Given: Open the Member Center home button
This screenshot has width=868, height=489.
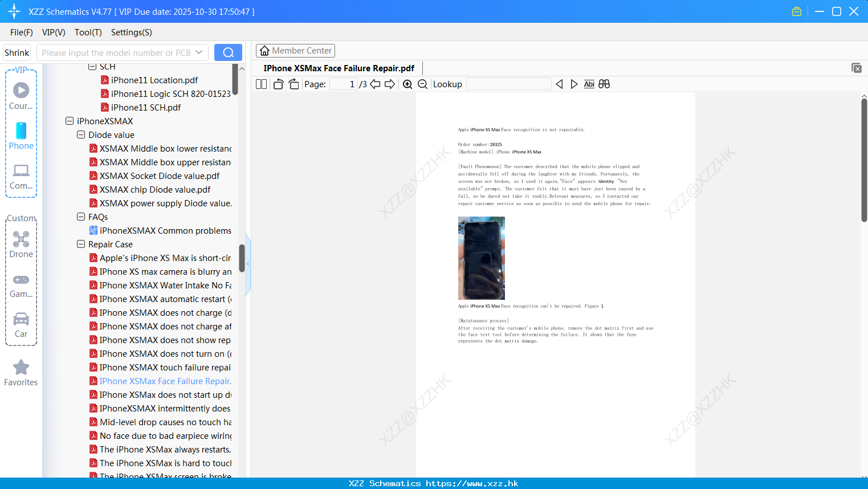Looking at the screenshot, I should point(295,51).
